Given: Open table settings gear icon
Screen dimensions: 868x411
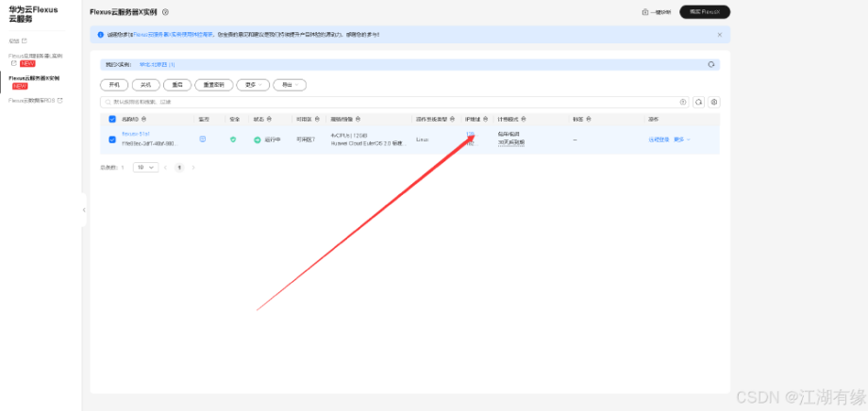Looking at the screenshot, I should tap(714, 103).
